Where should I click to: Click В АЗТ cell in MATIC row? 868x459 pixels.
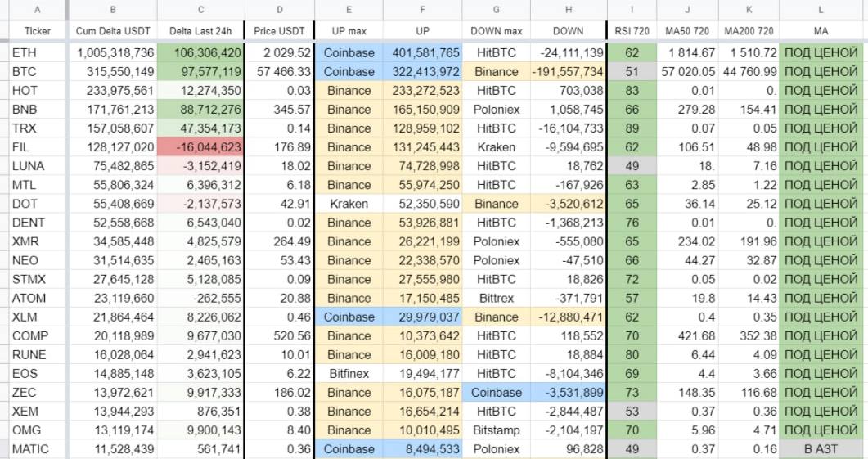tap(821, 449)
